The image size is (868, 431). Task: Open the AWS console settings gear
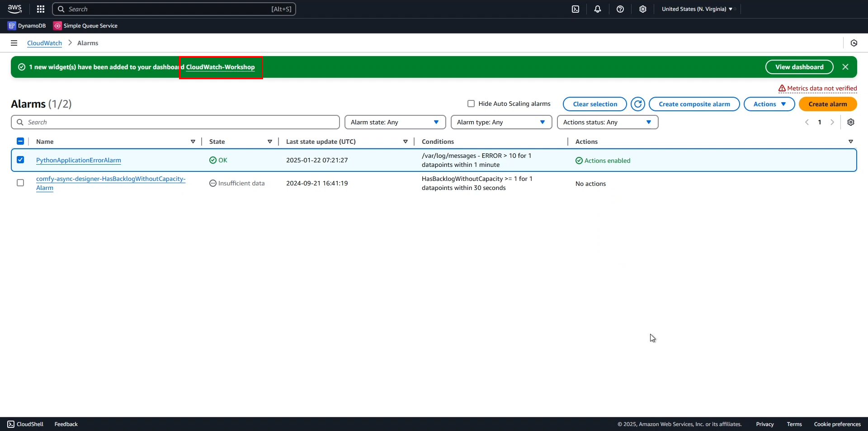click(x=643, y=9)
